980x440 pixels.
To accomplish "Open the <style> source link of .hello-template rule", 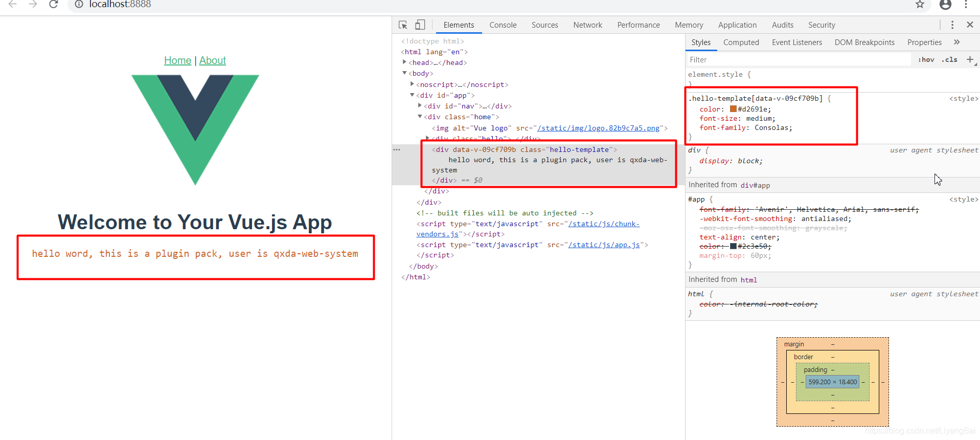I will pyautogui.click(x=964, y=99).
